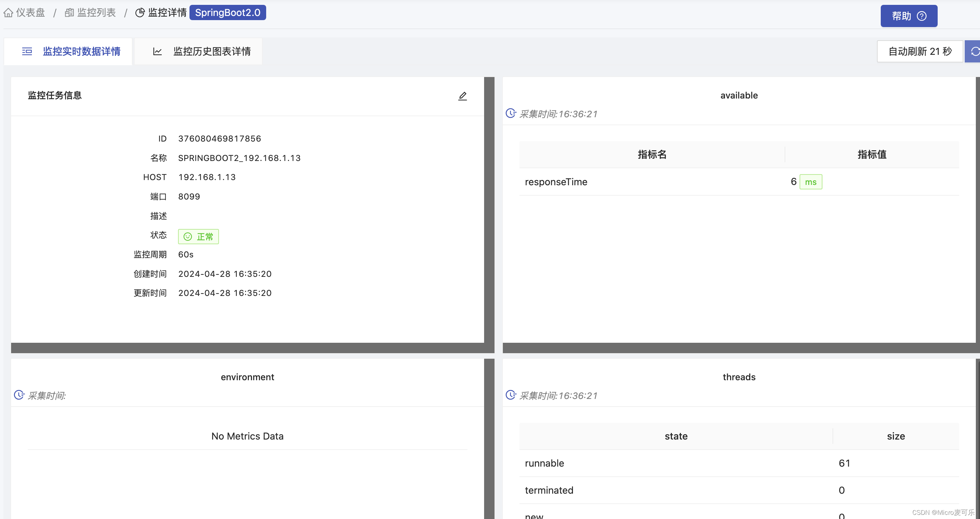Navigate to 监控列表 breadcrumb link
Screen dimensions: 980x519
(x=96, y=13)
